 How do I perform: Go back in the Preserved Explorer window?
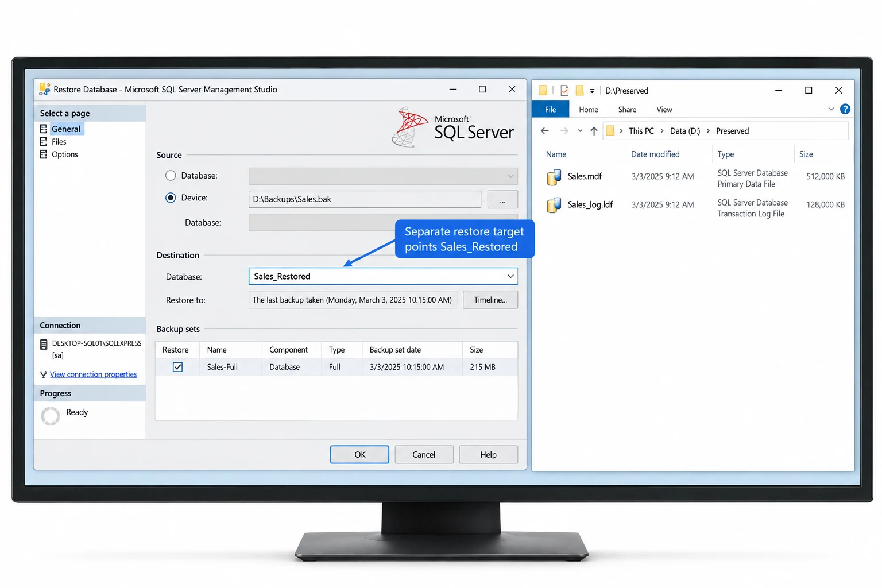coord(545,131)
